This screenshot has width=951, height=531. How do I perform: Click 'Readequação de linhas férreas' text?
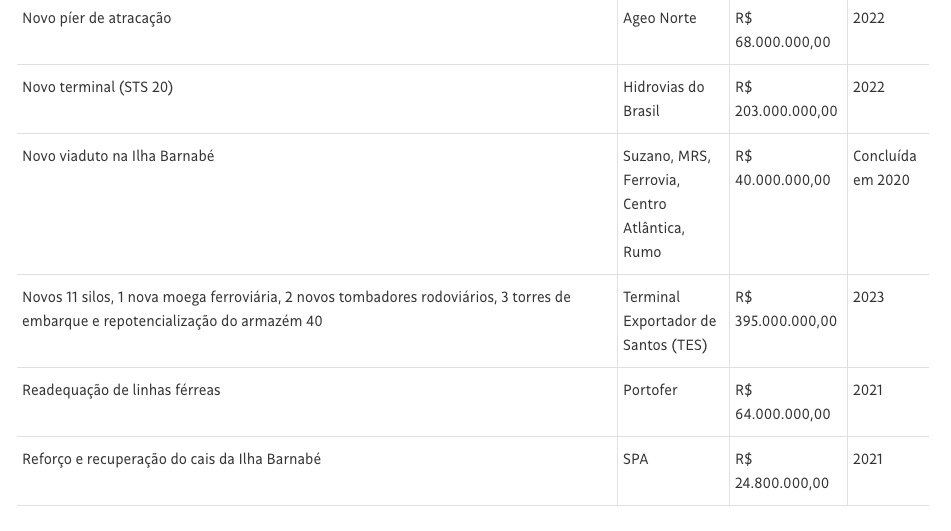pos(121,390)
